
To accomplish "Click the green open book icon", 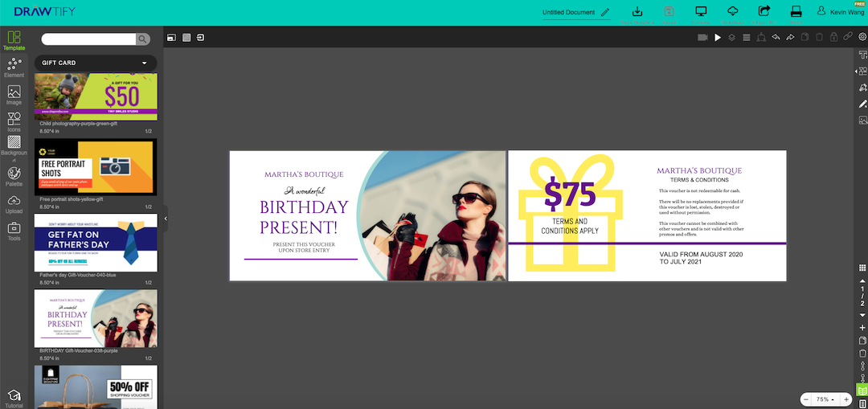I will tap(862, 391).
